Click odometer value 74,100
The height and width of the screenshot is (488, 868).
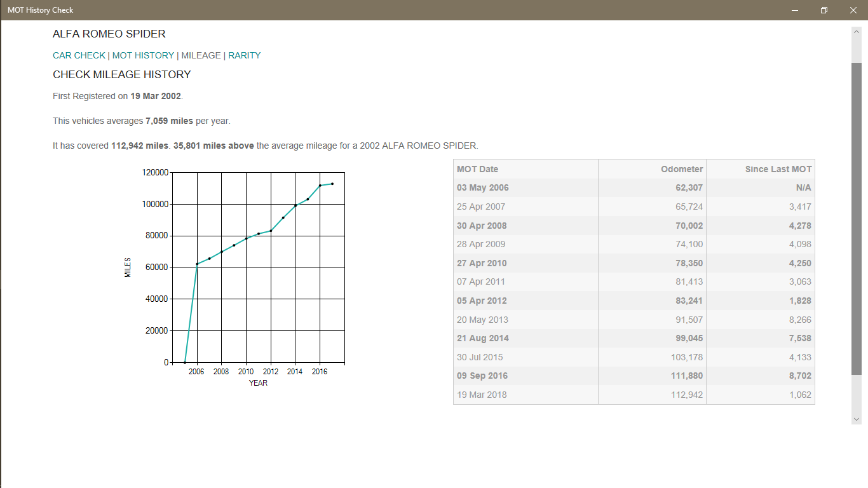(x=689, y=244)
